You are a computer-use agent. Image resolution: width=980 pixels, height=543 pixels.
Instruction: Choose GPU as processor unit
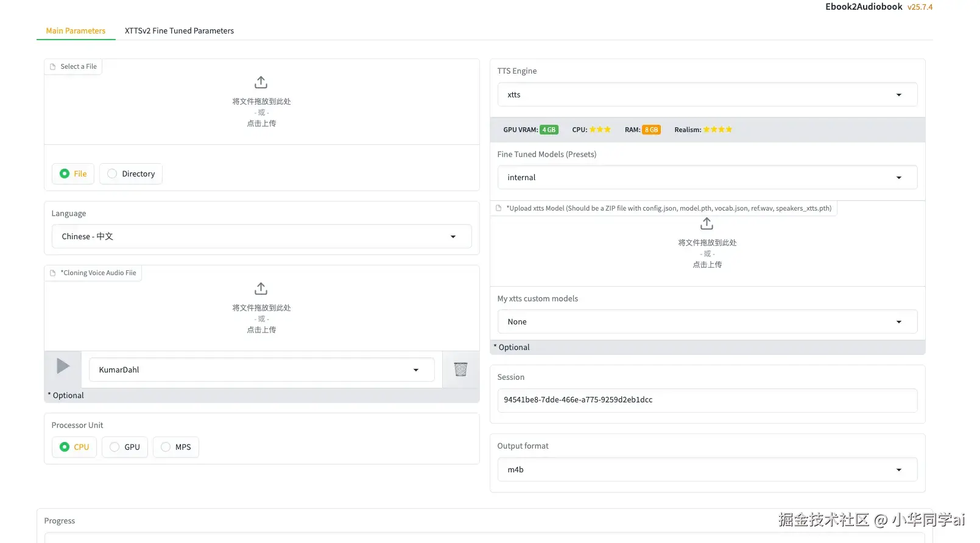[125, 447]
